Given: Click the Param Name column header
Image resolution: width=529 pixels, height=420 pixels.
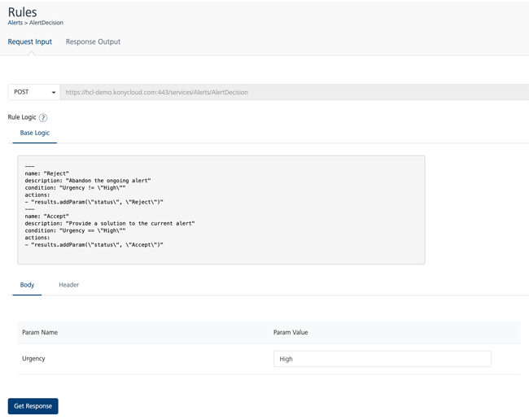Looking at the screenshot, I should point(40,332).
